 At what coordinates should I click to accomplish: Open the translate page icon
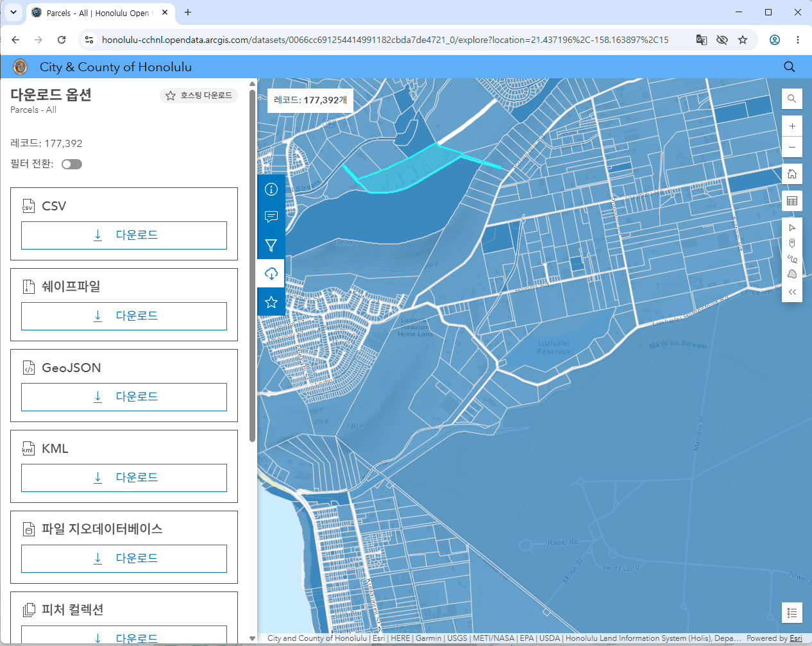point(702,40)
